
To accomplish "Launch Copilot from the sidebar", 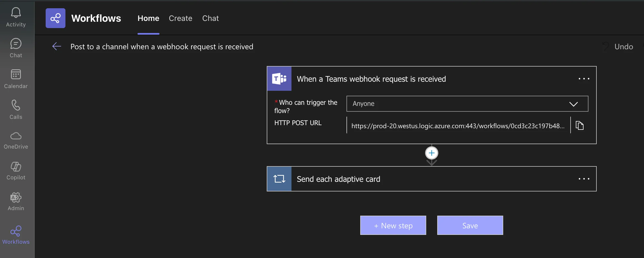I will pos(16,171).
